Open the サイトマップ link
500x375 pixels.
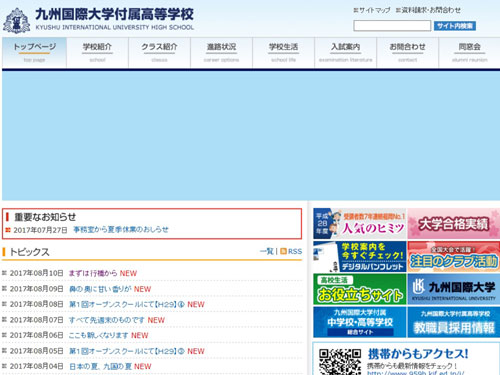coord(372,10)
